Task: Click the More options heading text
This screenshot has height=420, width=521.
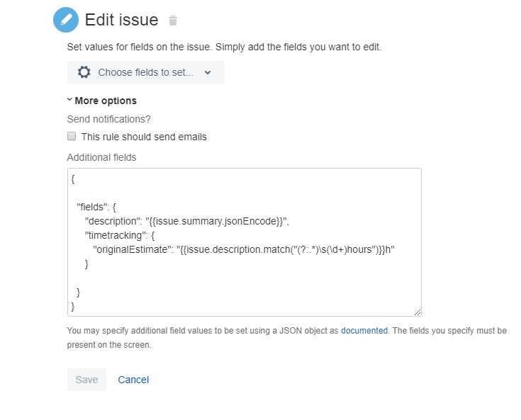Action: (106, 101)
